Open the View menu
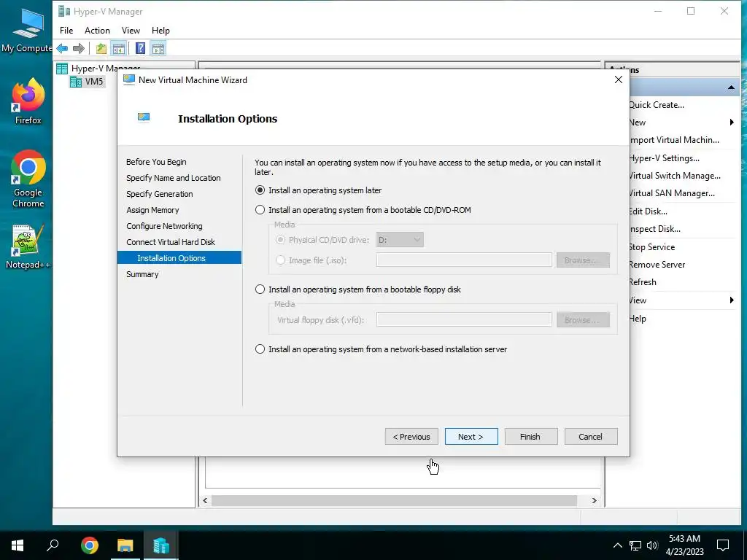Viewport: 747px width, 560px height. coord(131,31)
